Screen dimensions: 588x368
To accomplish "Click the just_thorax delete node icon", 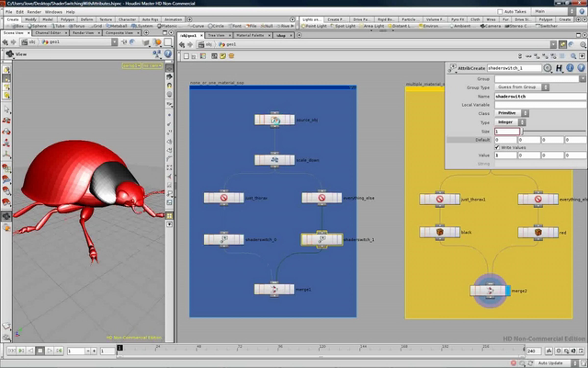I will click(224, 198).
